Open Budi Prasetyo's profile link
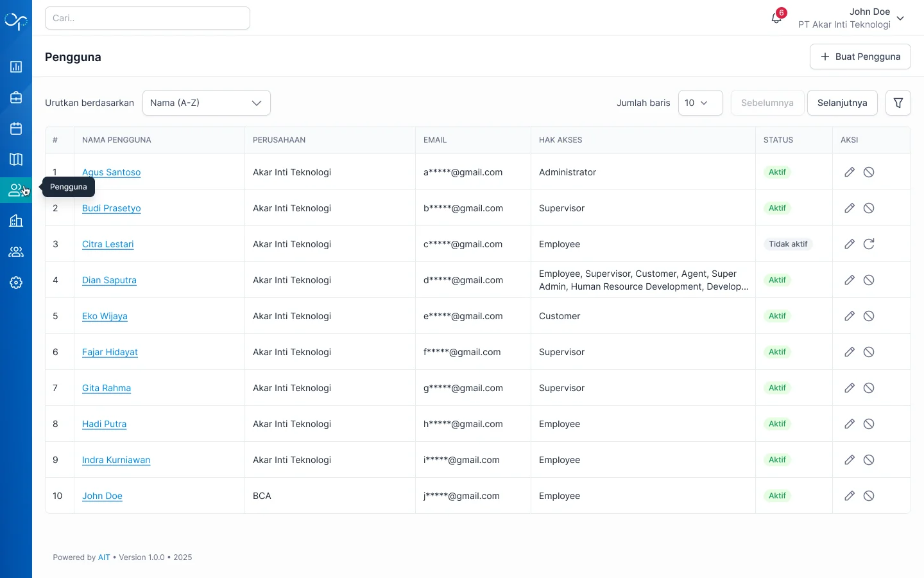Screen dimensions: 924x578 tap(112, 208)
